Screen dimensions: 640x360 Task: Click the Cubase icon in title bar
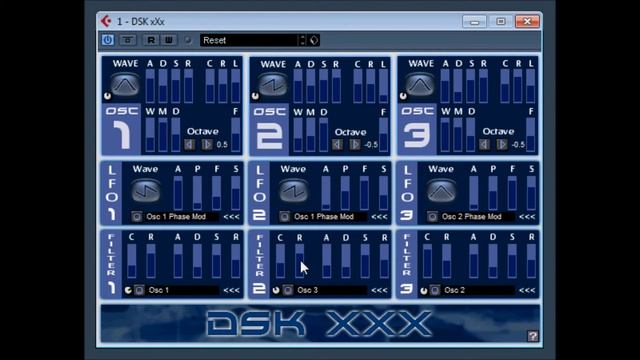(x=106, y=21)
